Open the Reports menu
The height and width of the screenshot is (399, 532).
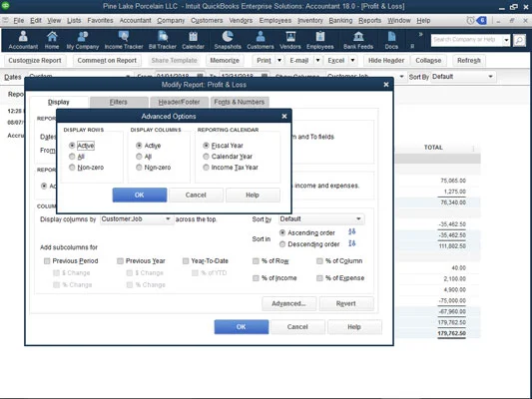click(x=369, y=20)
